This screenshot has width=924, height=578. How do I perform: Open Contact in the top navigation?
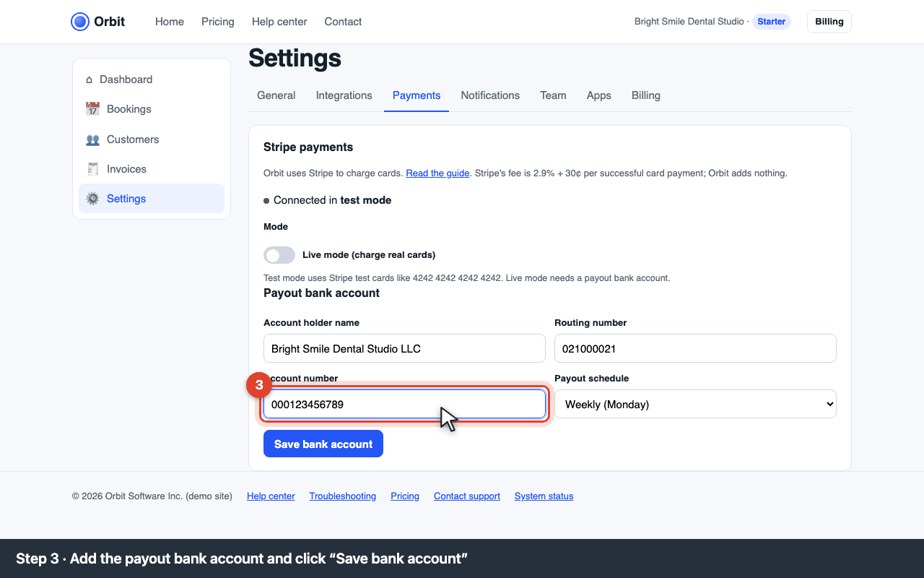coord(343,22)
